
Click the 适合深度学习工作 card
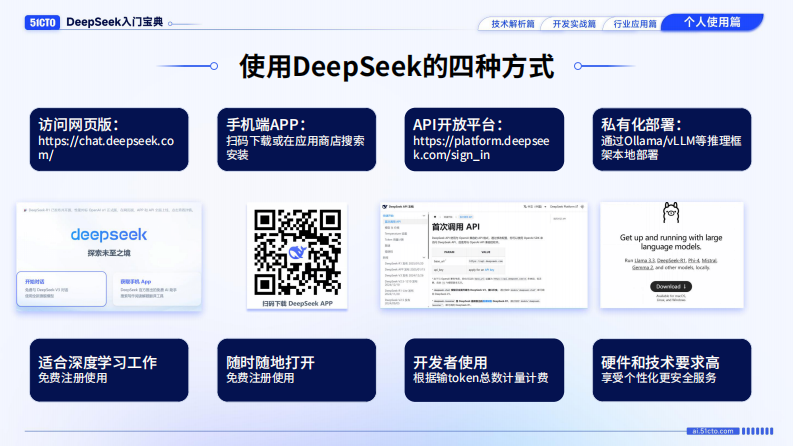[x=109, y=370]
